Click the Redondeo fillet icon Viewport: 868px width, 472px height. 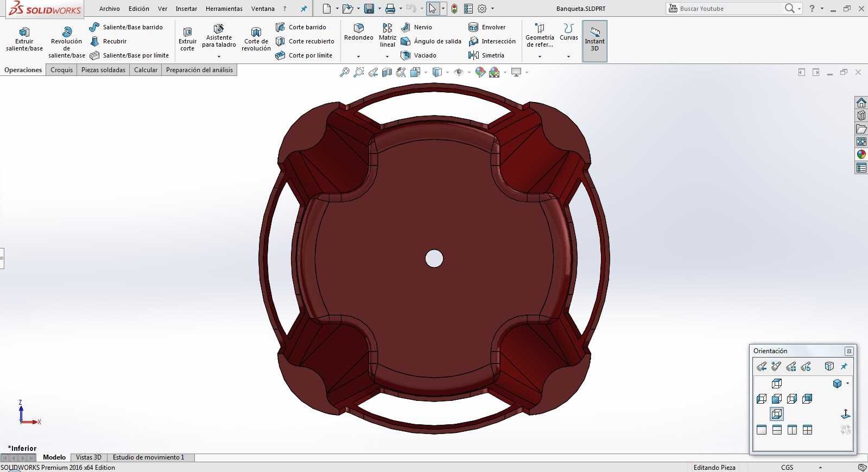358,28
